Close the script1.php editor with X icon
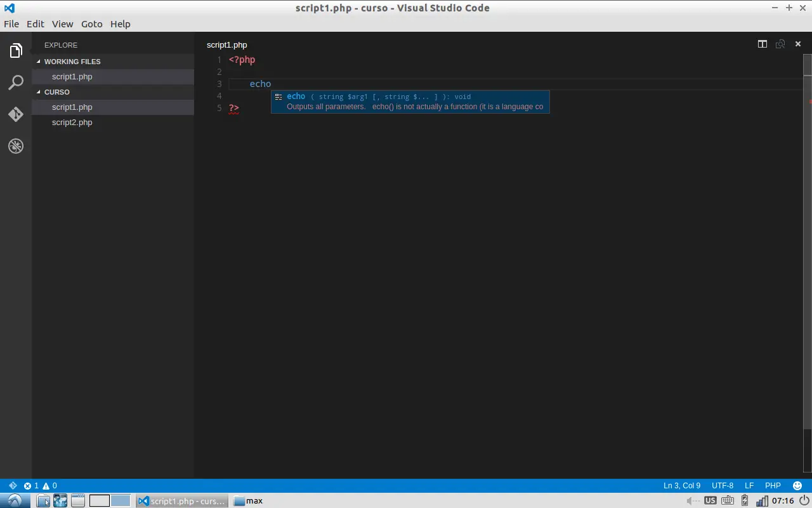 click(x=798, y=44)
